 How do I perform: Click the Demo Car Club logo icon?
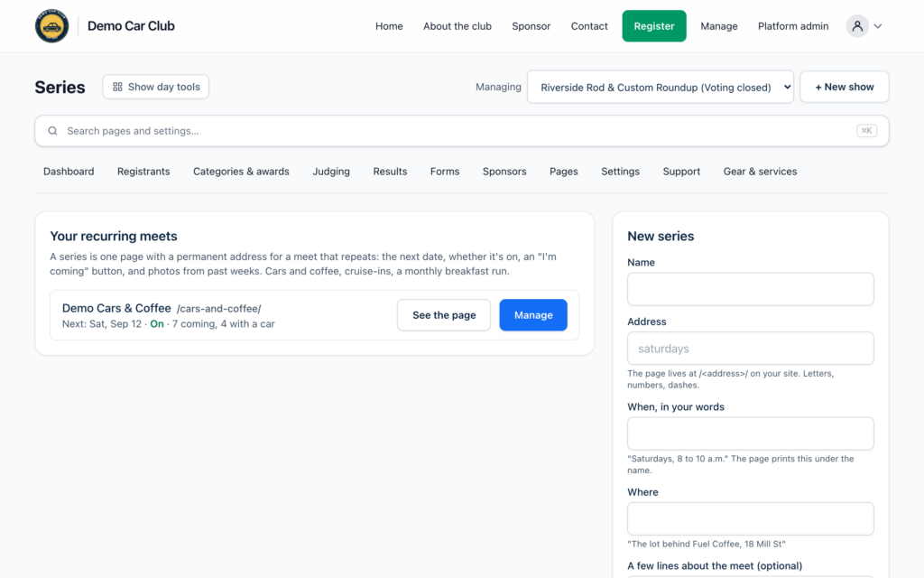pyautogui.click(x=51, y=26)
